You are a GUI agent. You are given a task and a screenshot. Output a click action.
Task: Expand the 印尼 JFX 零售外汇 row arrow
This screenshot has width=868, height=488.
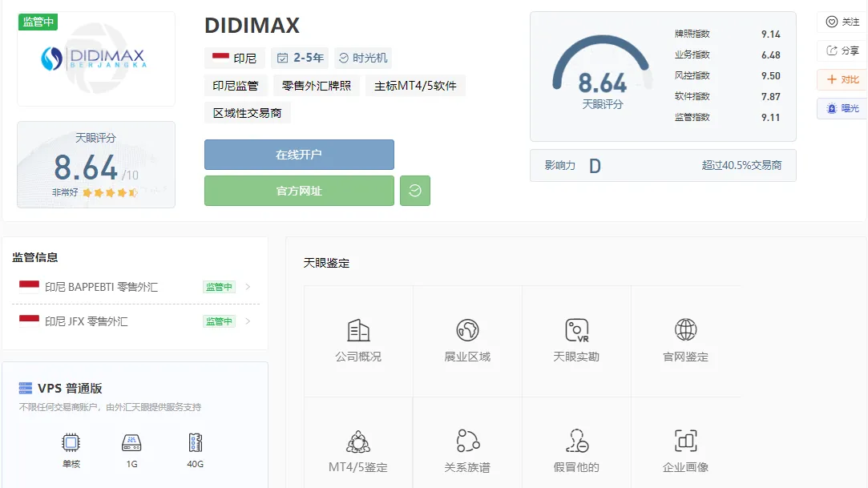[x=248, y=321]
